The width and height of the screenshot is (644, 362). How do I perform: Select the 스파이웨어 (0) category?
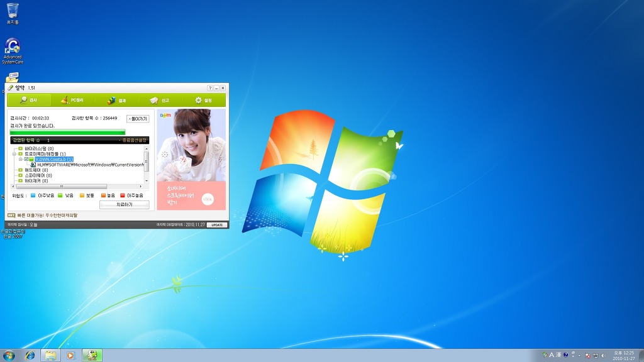tap(38, 175)
